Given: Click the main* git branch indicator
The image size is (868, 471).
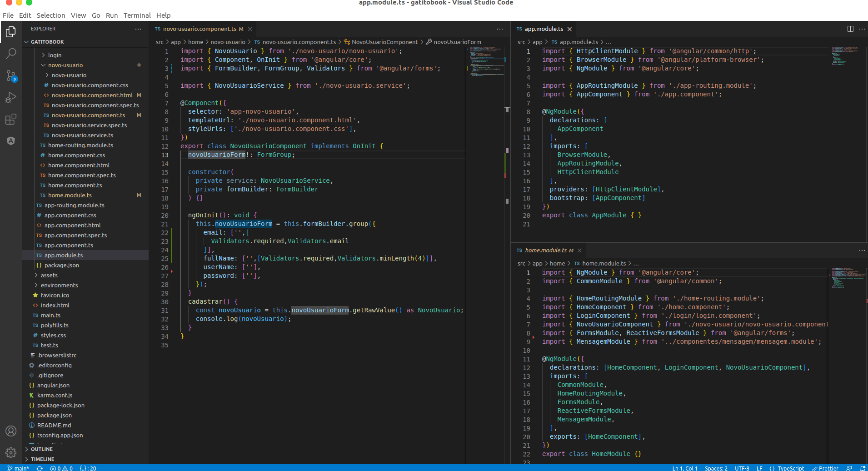Looking at the screenshot, I should tap(18, 468).
